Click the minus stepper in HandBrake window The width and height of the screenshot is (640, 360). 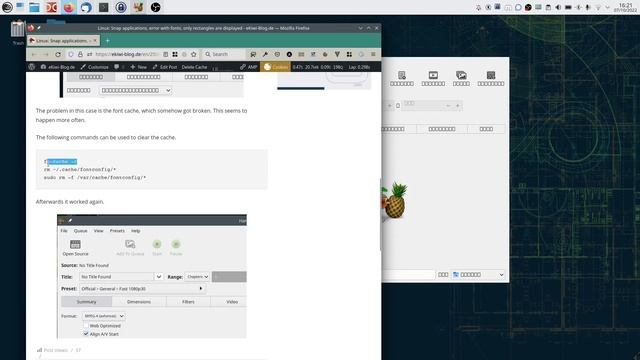point(448,106)
